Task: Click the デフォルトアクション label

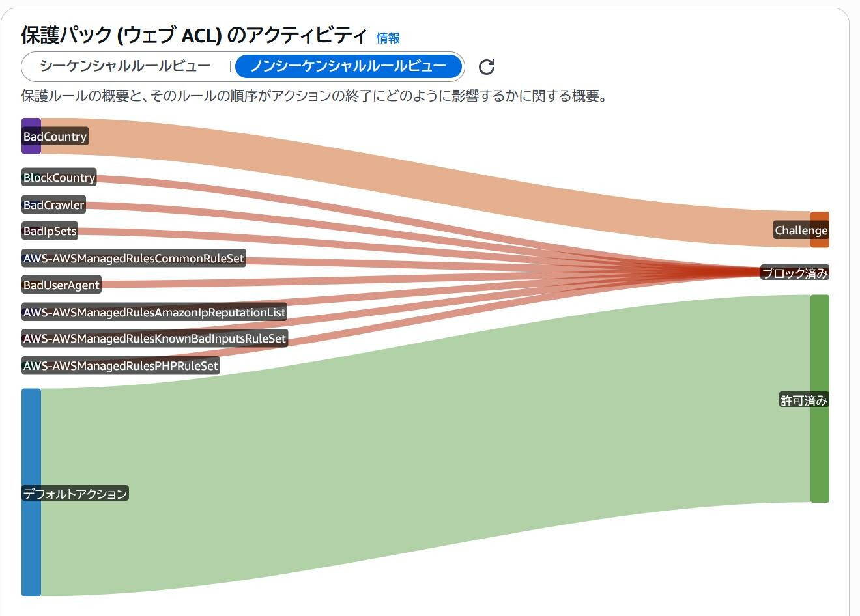Action: click(76, 494)
